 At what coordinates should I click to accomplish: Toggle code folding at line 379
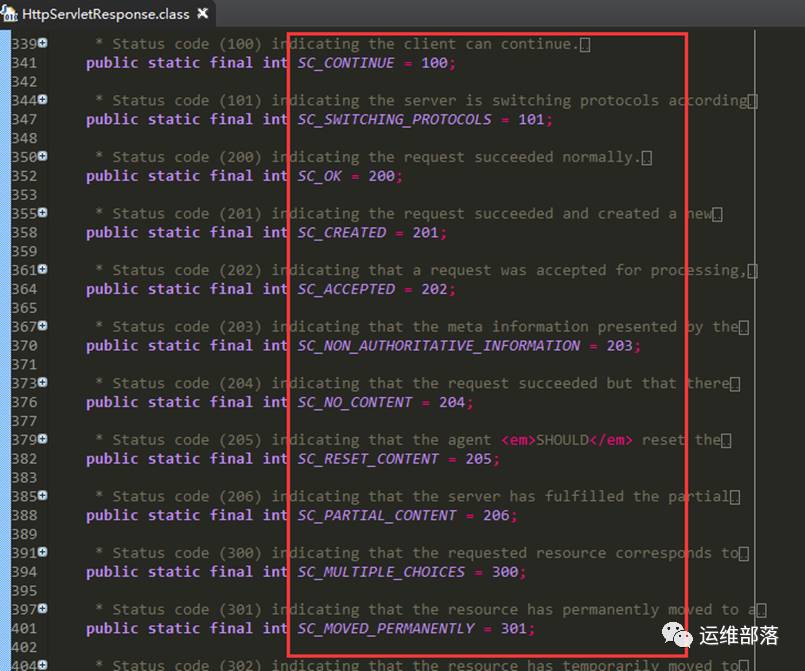point(41,440)
